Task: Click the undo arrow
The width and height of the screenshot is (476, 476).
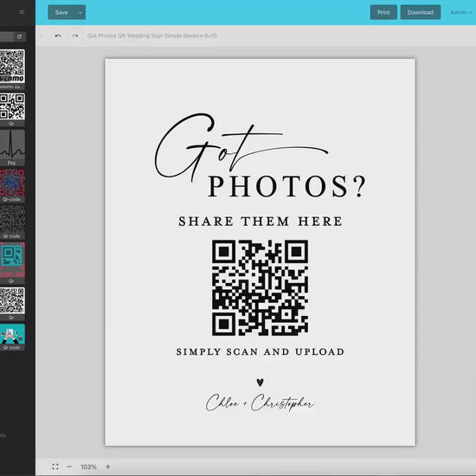Action: 58,35
